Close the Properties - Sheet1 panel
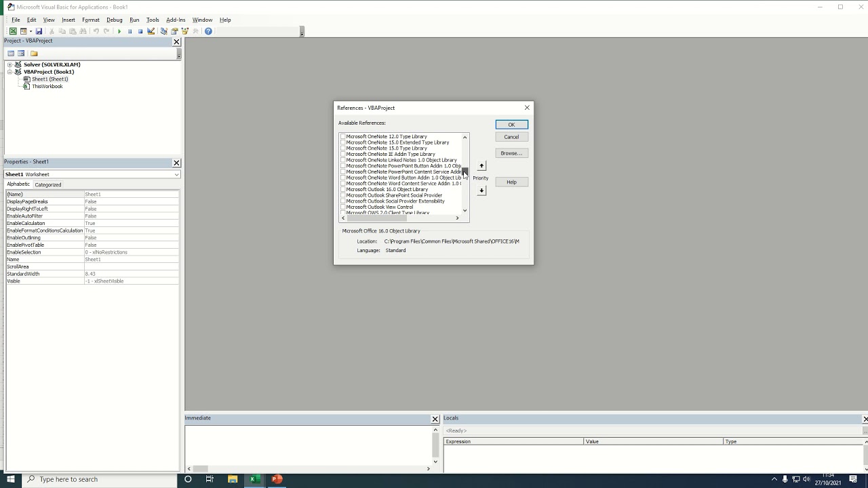Screen dimensions: 868x488 click(176, 163)
